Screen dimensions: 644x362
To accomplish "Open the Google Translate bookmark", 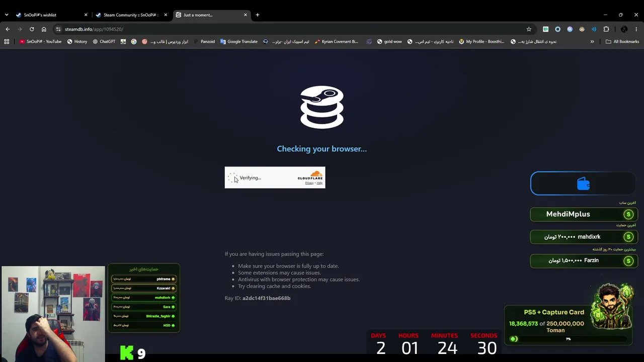I will coord(238,42).
